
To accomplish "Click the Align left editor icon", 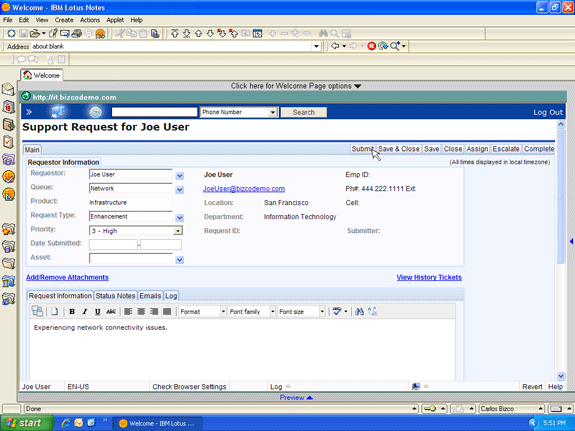I will pos(128,312).
